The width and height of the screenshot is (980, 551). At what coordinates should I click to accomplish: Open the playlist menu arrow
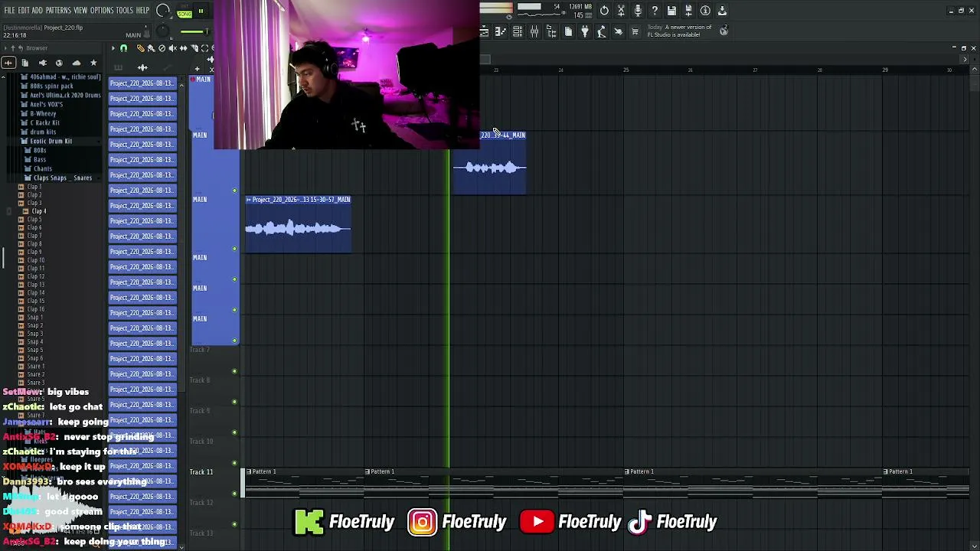[113, 48]
